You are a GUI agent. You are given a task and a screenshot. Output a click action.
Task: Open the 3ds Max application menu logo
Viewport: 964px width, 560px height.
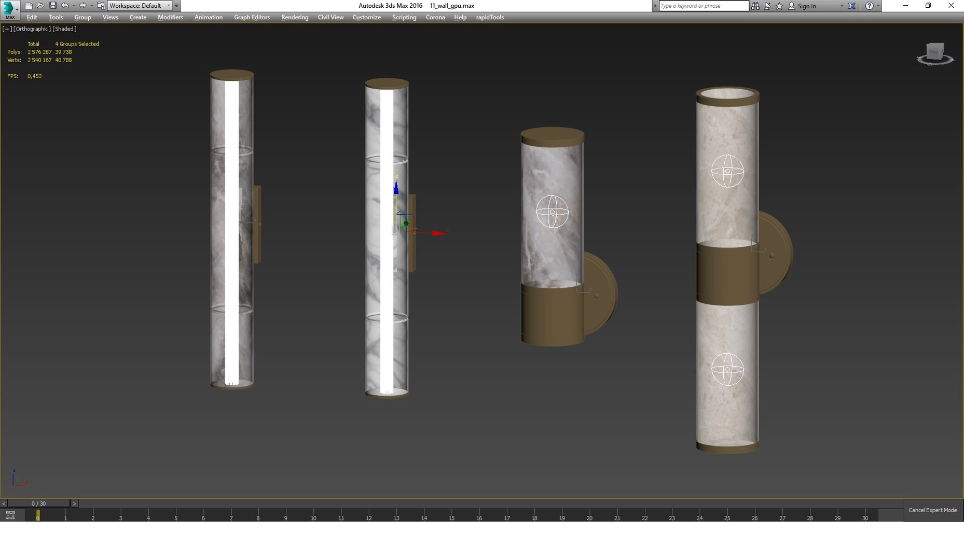(x=10, y=10)
